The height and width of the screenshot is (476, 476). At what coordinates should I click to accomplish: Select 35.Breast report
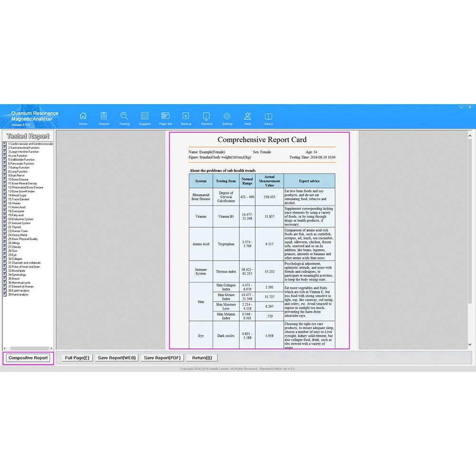click(14, 278)
